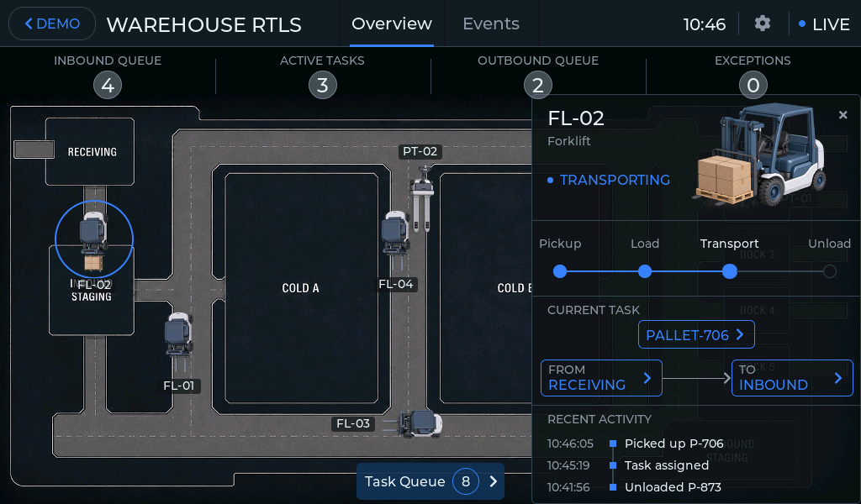Click the Transport step dot
The height and width of the screenshot is (504, 861).
(x=729, y=271)
